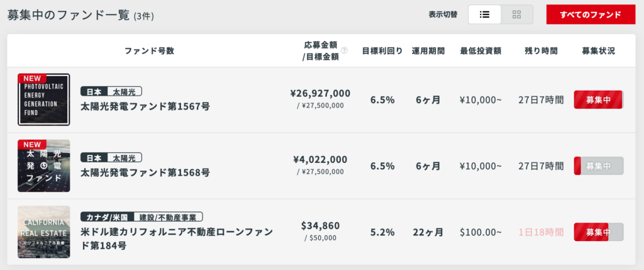Viewport: 644px width, 270px height.
Task: Click the すべてのファンド button
Action: point(590,14)
